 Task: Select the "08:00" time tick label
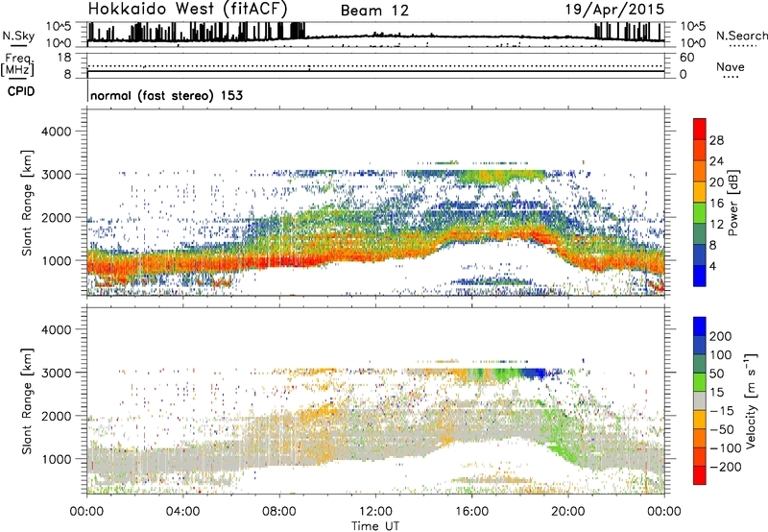pyautogui.click(x=279, y=512)
